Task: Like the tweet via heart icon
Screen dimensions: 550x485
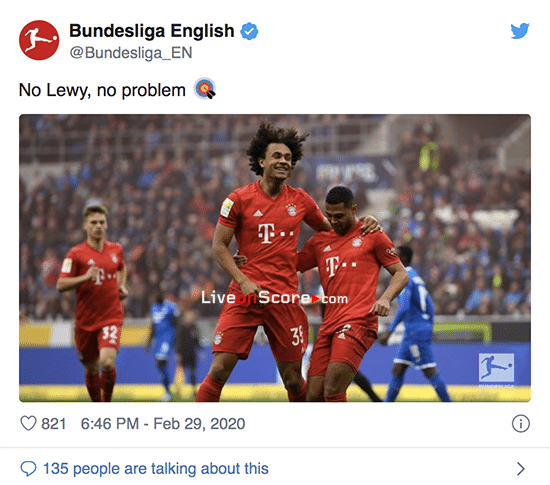Action: [28, 423]
